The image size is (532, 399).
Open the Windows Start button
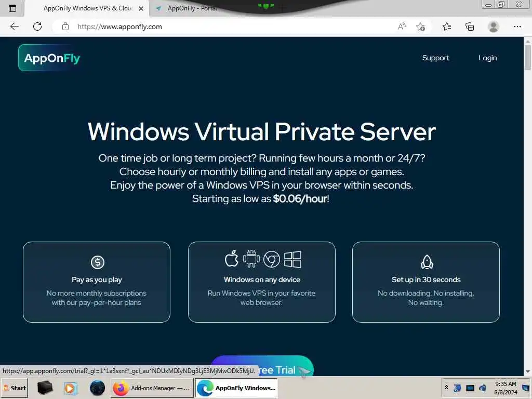[x=15, y=388]
